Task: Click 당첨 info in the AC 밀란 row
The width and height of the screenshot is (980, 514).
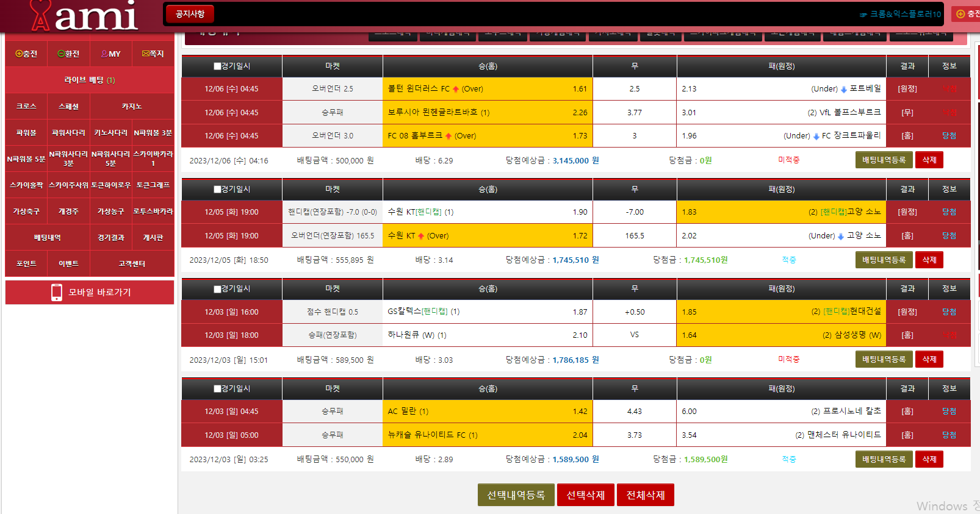Action: (x=949, y=412)
